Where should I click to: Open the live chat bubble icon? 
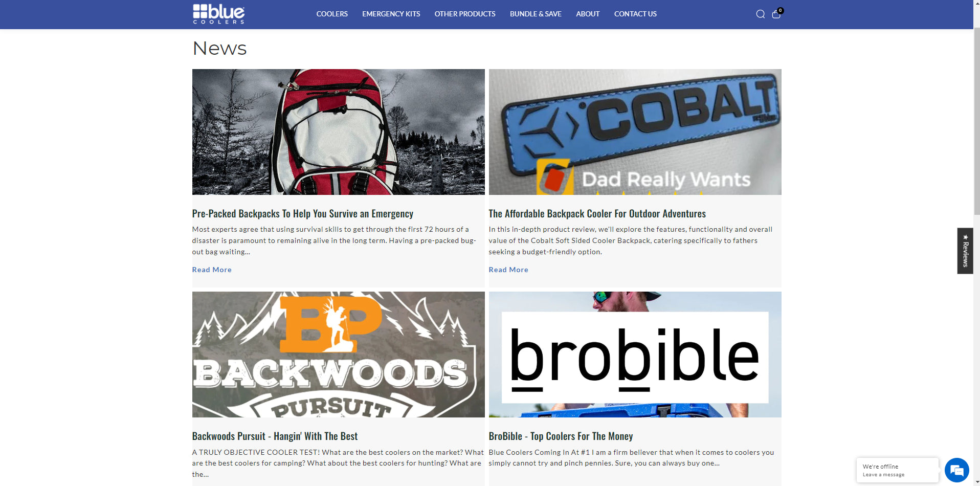pos(956,470)
